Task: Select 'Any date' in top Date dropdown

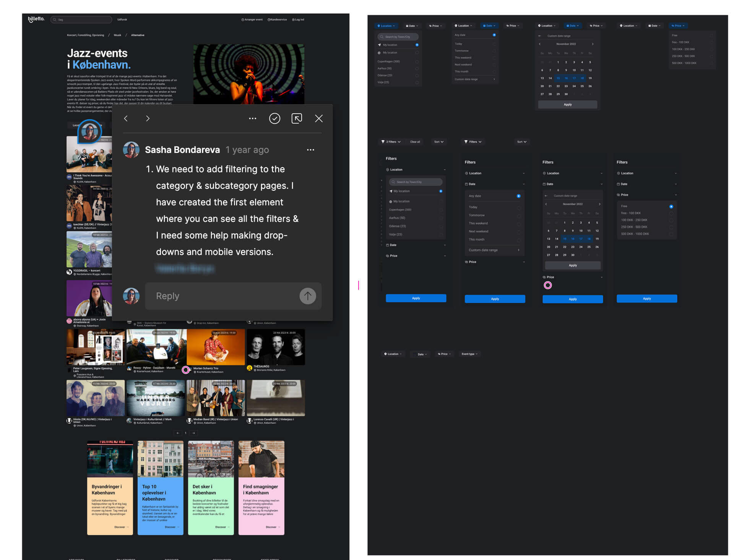Action: click(x=475, y=35)
